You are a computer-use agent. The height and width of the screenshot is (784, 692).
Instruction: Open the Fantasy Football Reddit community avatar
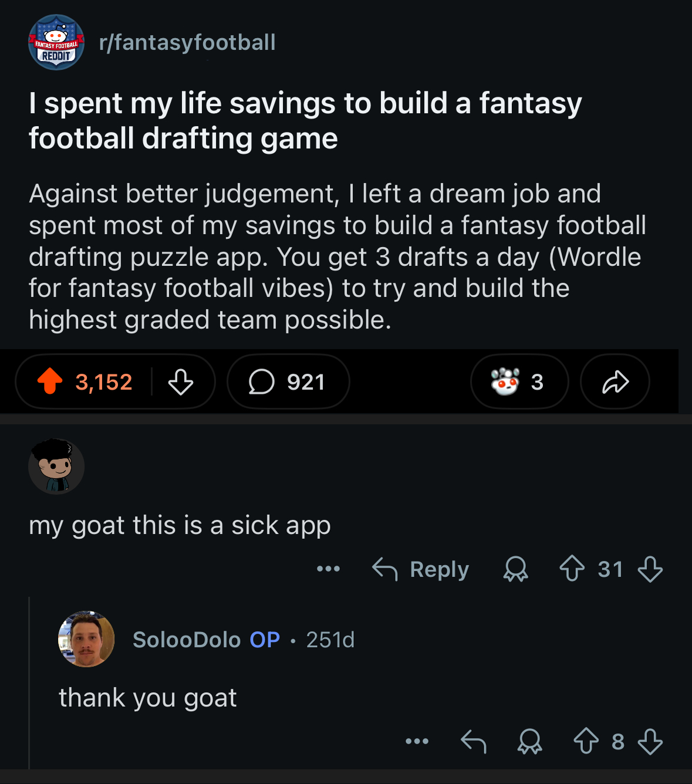click(x=56, y=42)
